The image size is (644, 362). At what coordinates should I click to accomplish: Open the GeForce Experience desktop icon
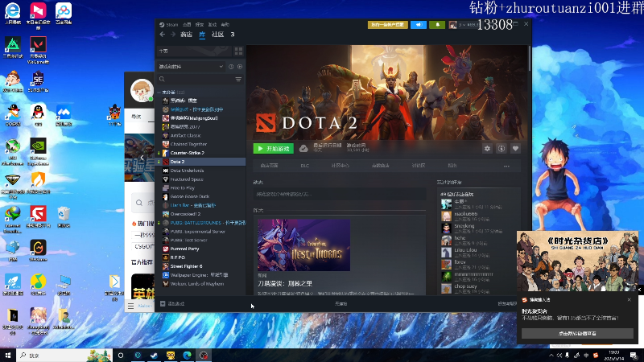tap(38, 152)
